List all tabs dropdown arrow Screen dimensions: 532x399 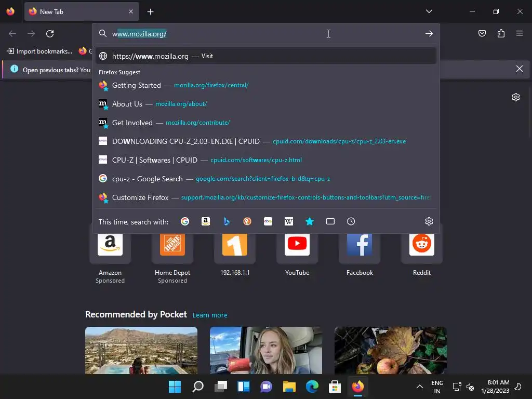coord(429,11)
